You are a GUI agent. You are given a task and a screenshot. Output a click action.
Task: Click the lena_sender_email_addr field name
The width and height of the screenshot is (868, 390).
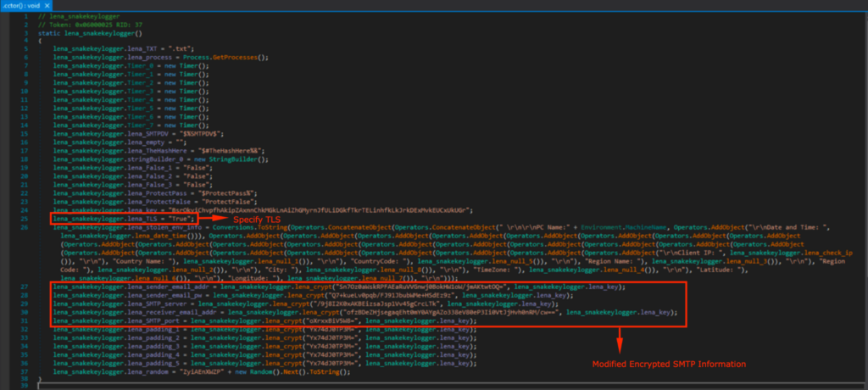coord(167,287)
